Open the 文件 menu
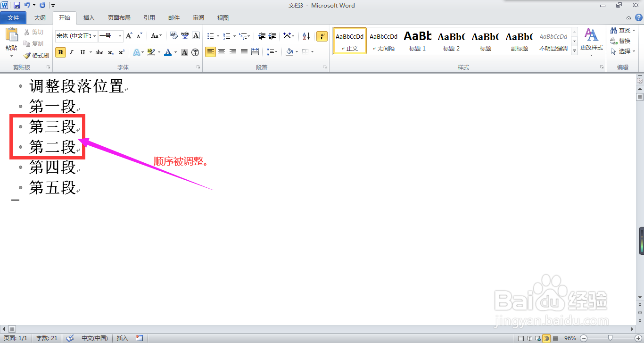644x343 pixels. pyautogui.click(x=13, y=17)
